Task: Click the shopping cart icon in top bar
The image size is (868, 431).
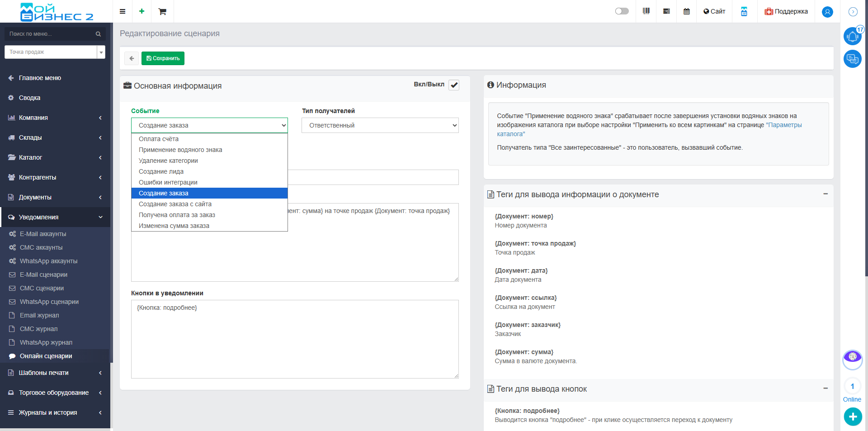Action: pyautogui.click(x=162, y=11)
